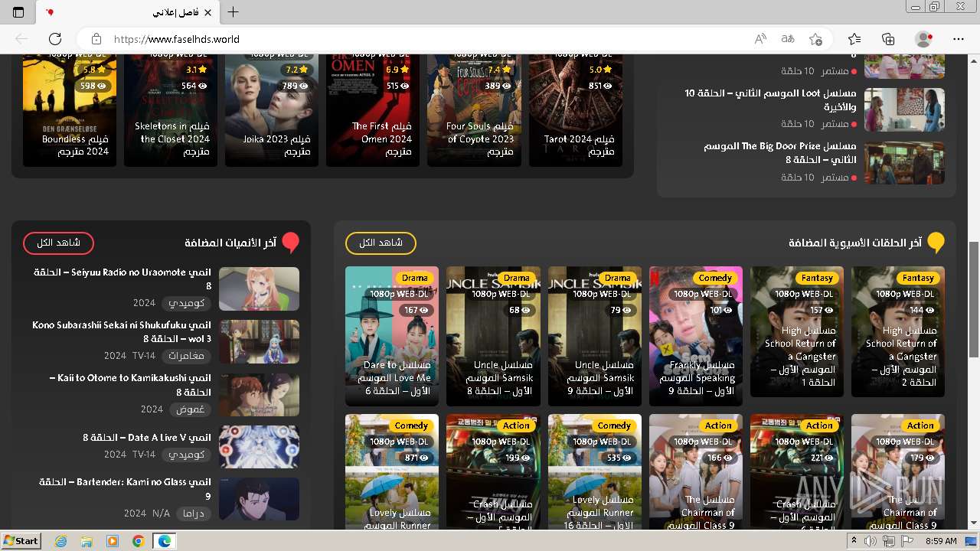Viewport: 980px width, 551px height.
Task: Click شاهد الكل for Asian episodes
Action: [x=381, y=243]
